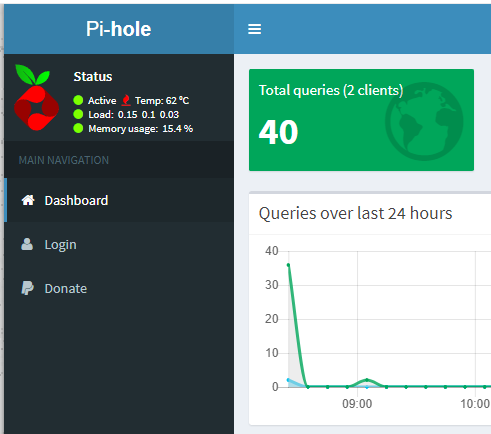Image resolution: width=491 pixels, height=434 pixels.
Task: Click the Donate PayPal icon
Action: click(x=27, y=288)
